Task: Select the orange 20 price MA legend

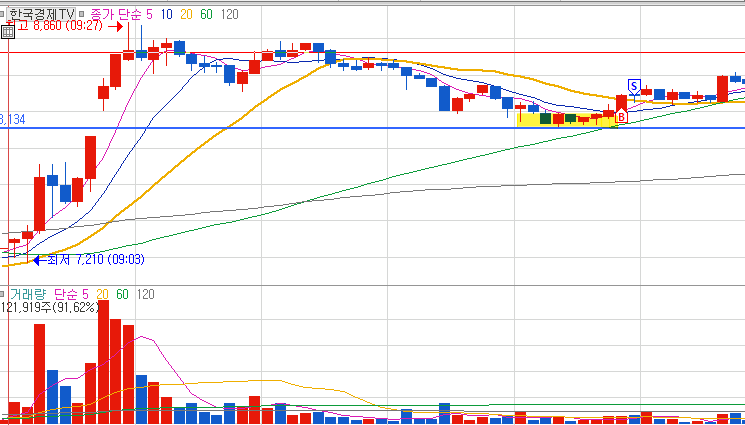Action: click(186, 15)
